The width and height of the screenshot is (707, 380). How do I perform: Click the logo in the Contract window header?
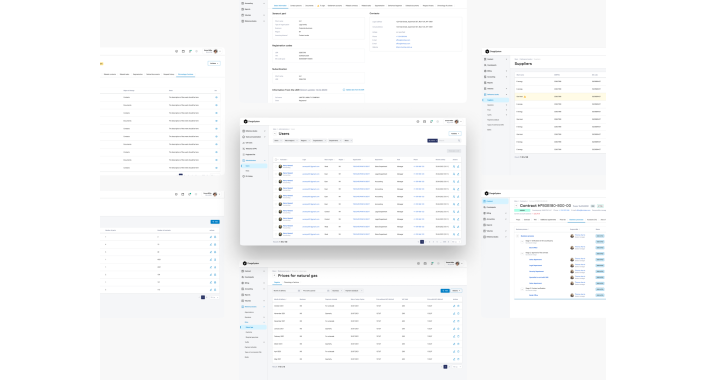[x=493, y=193]
